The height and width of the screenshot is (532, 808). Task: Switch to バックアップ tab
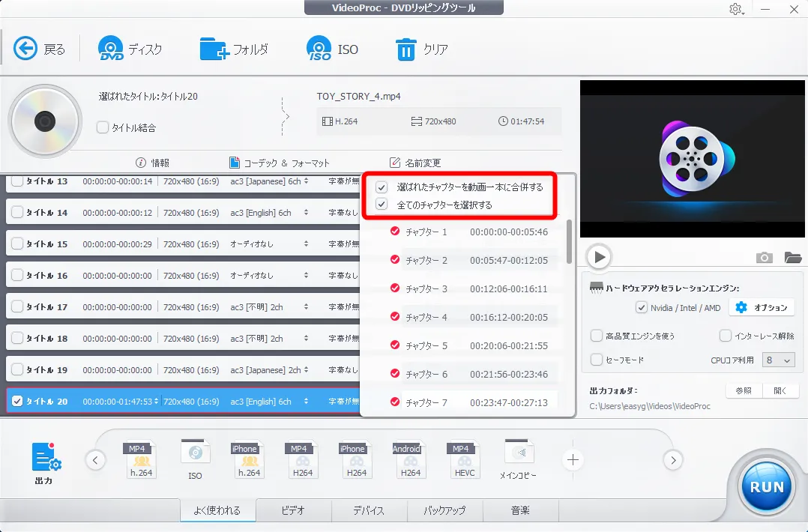tap(444, 510)
